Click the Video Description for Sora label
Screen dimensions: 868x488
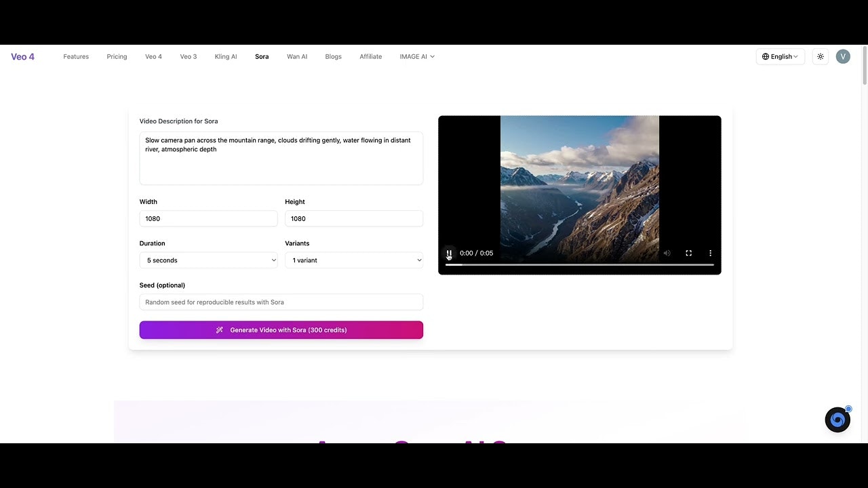(178, 121)
